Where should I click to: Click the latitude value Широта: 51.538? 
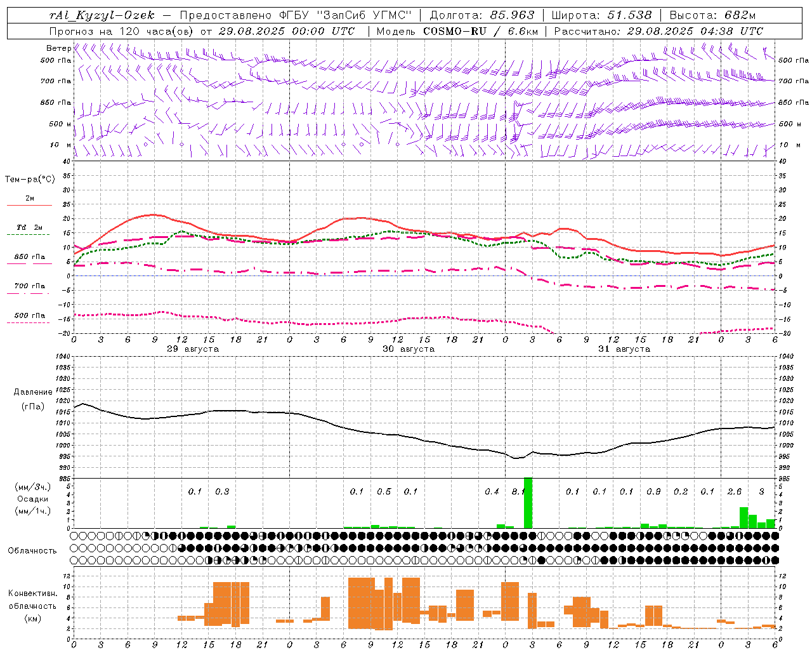coord(601,15)
